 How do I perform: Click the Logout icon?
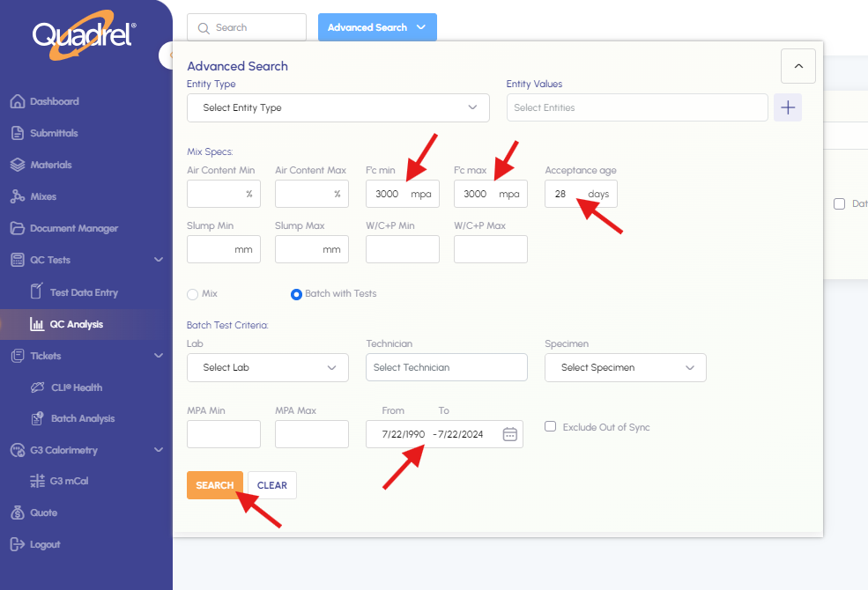point(17,544)
